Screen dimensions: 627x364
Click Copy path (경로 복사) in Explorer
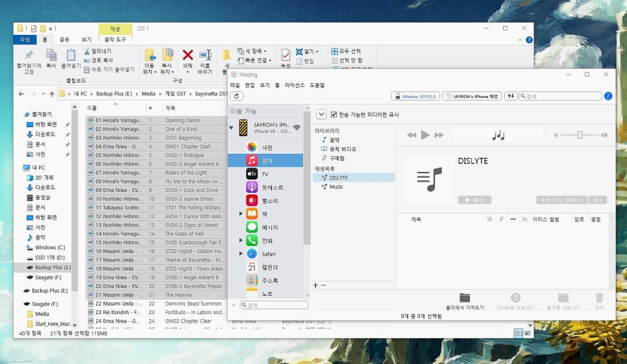click(98, 60)
